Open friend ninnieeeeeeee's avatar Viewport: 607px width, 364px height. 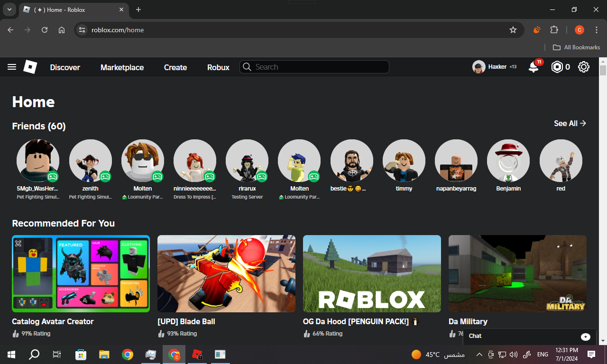(195, 161)
